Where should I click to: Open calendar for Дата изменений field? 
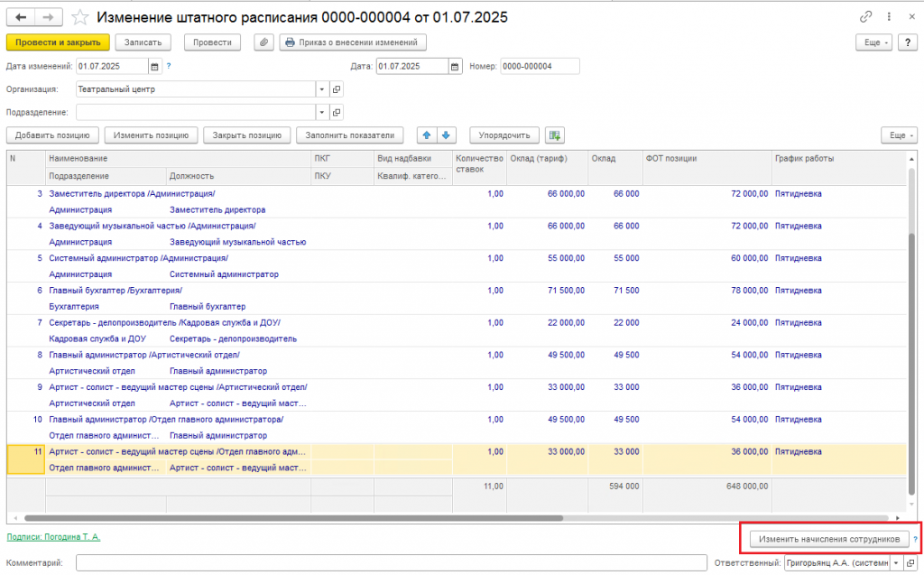(154, 67)
